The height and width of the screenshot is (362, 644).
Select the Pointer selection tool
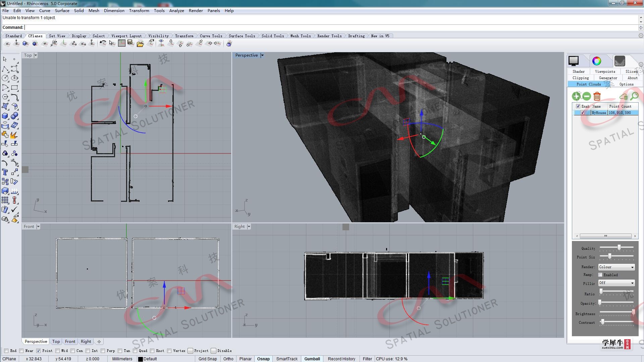[x=5, y=59]
